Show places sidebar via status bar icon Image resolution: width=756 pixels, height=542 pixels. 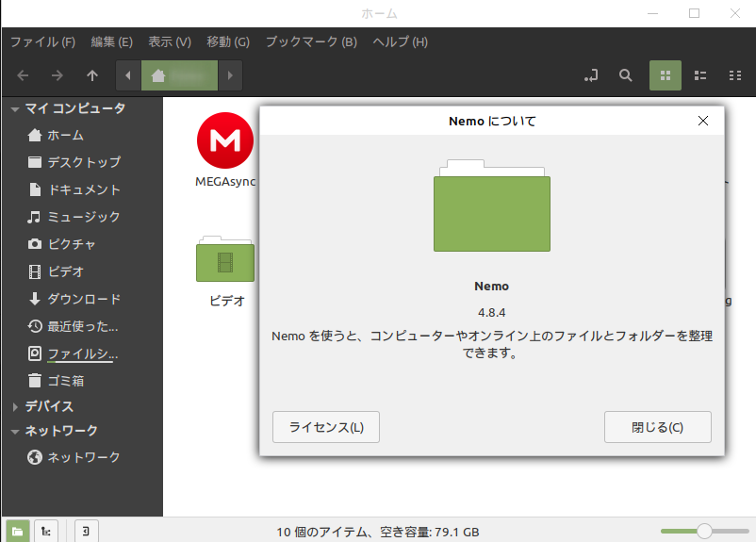(x=18, y=532)
